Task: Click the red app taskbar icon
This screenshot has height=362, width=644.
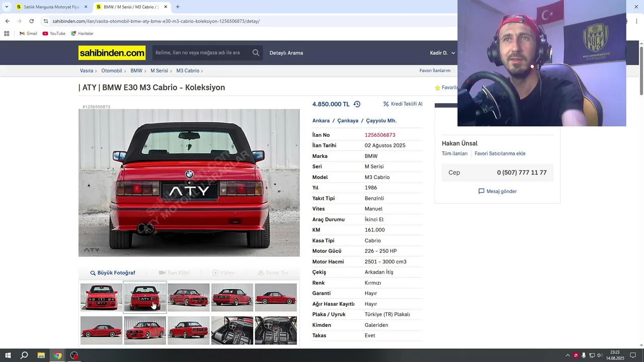Action: [x=74, y=355]
